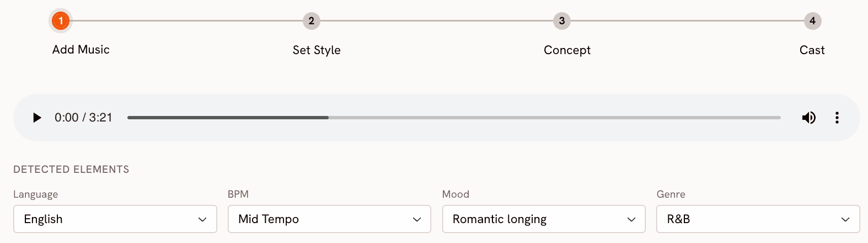Open the Language dropdown showing English
The image size is (868, 243).
click(115, 219)
